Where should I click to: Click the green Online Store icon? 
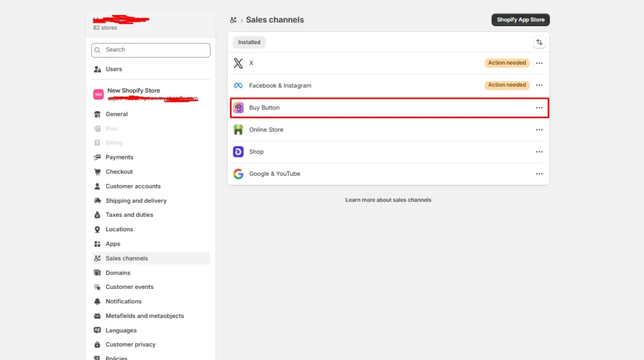pyautogui.click(x=238, y=129)
